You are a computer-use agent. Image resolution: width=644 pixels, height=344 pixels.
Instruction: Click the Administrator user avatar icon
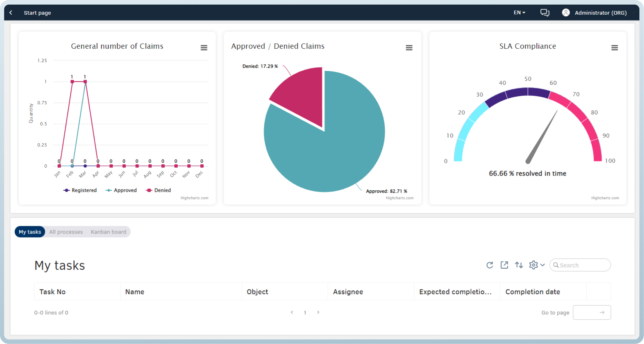click(566, 13)
